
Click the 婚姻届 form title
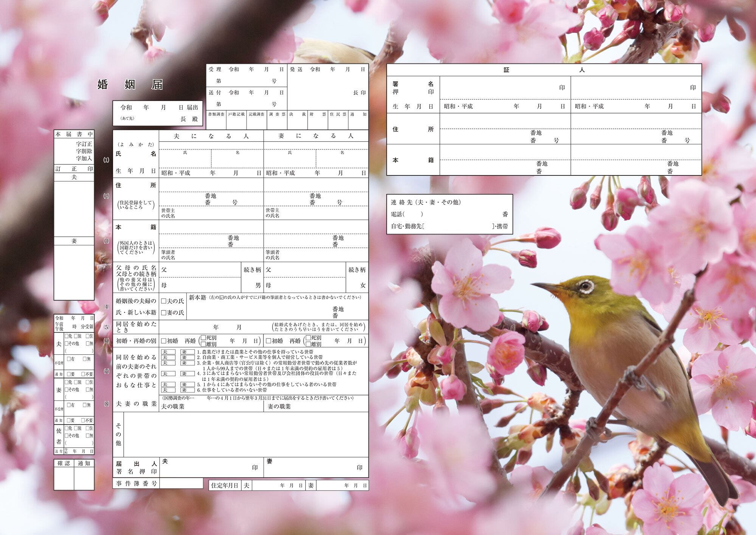[130, 85]
